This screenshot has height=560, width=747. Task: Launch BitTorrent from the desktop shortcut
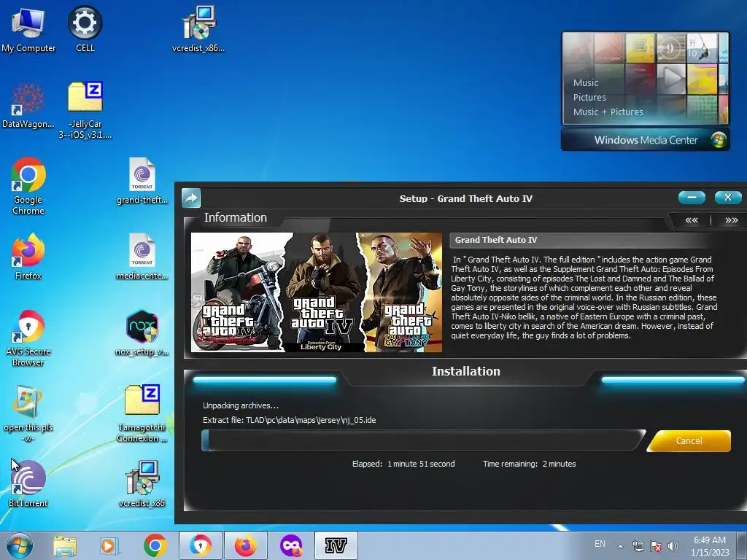coord(28,485)
